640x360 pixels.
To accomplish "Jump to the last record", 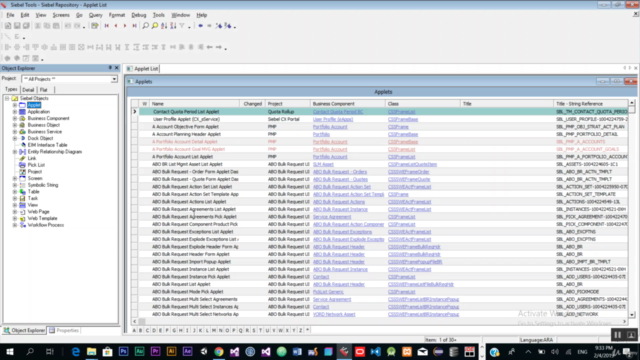I will click(134, 26).
